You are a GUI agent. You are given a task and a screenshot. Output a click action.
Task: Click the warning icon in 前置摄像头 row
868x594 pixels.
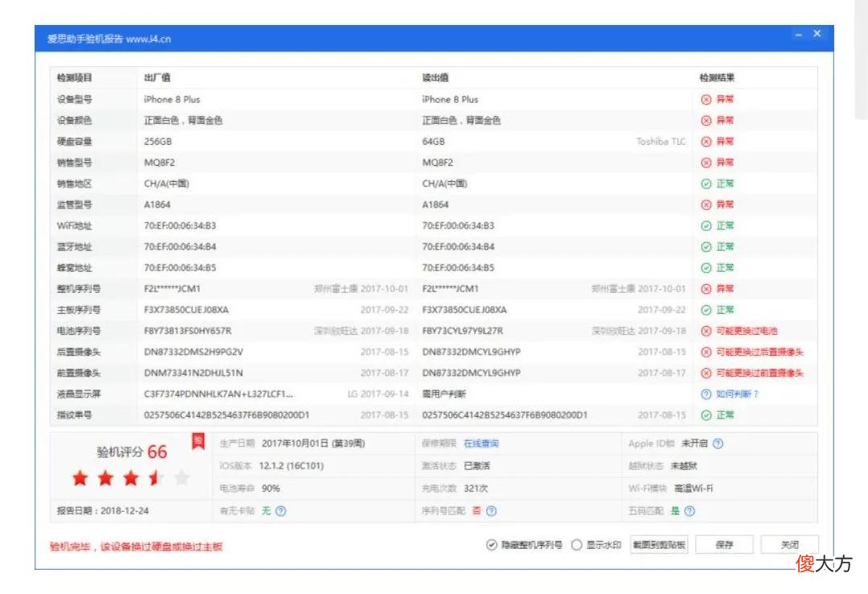click(706, 373)
